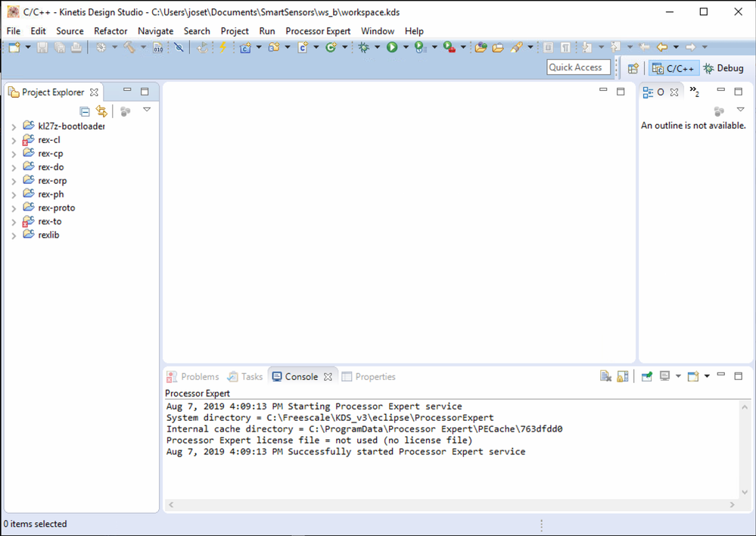Minimize the Project Explorer panel
The image size is (756, 536).
point(127,90)
